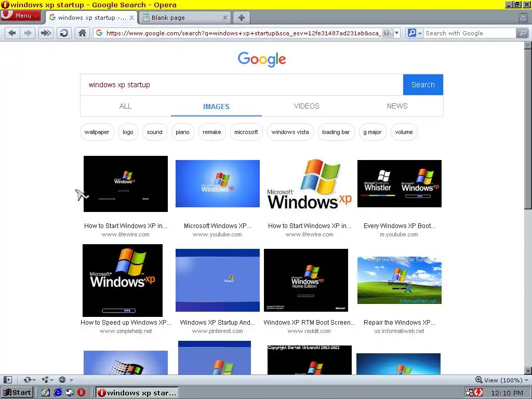Click the blue Search button

click(x=423, y=85)
